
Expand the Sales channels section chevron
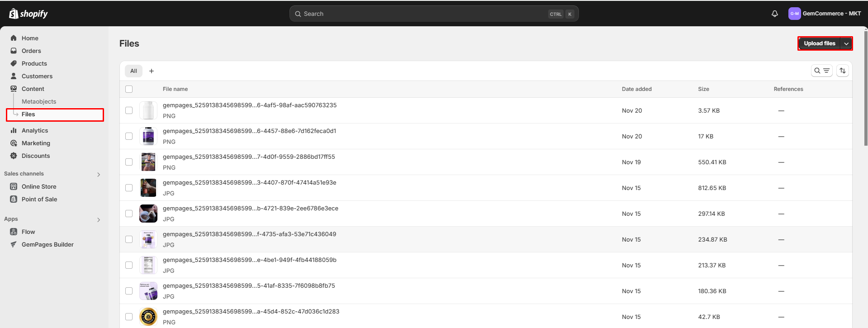[99, 175]
